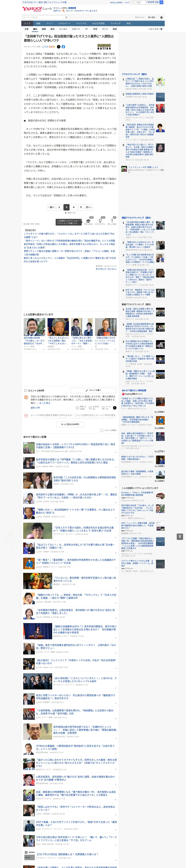
Task: Open the エキスパート navigation tab
Action: (64, 24)
